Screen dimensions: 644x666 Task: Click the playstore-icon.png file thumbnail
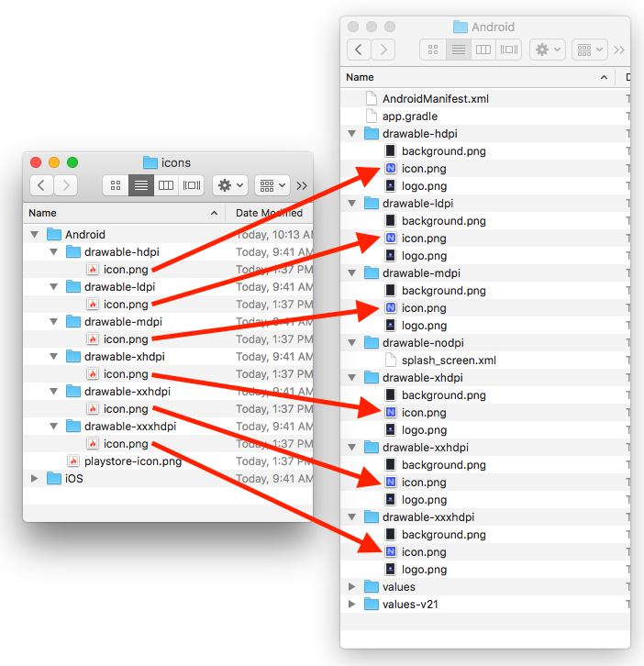(73, 461)
